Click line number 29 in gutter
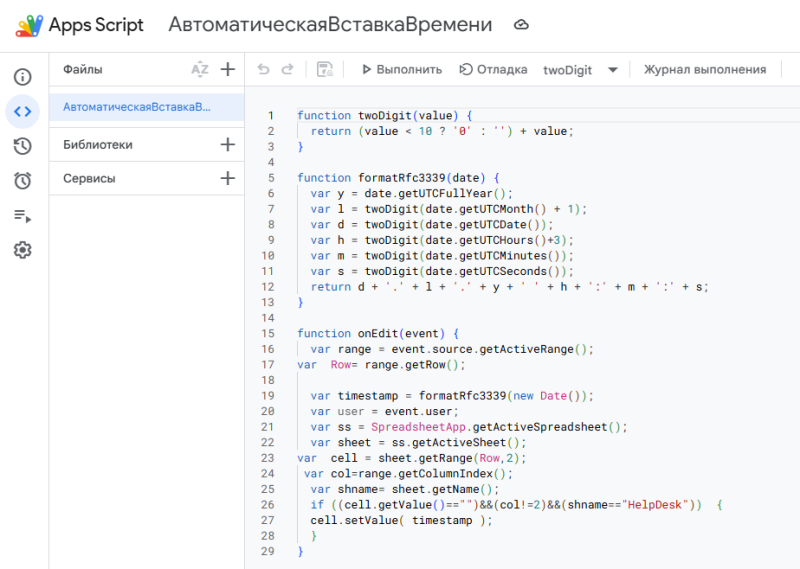This screenshot has width=800, height=569. point(268,552)
